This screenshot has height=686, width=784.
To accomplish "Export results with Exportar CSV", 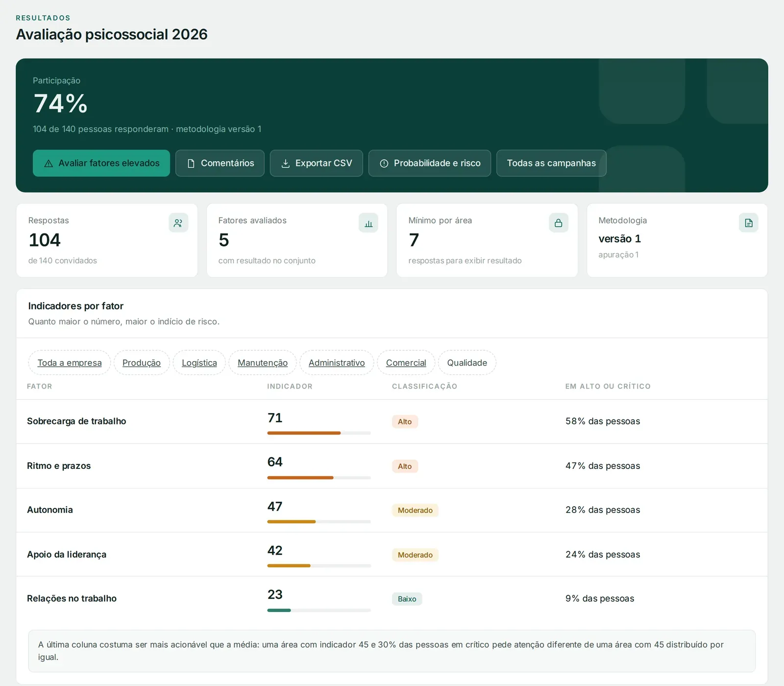I will click(x=317, y=163).
